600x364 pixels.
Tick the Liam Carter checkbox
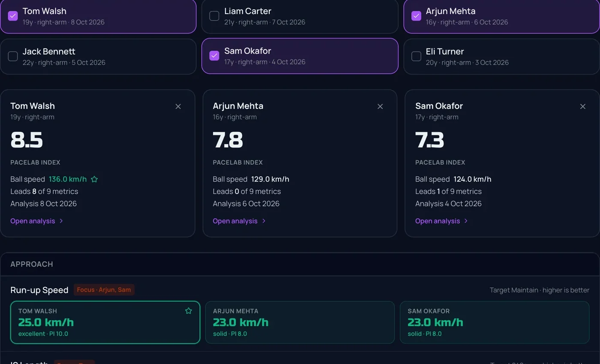tap(214, 16)
